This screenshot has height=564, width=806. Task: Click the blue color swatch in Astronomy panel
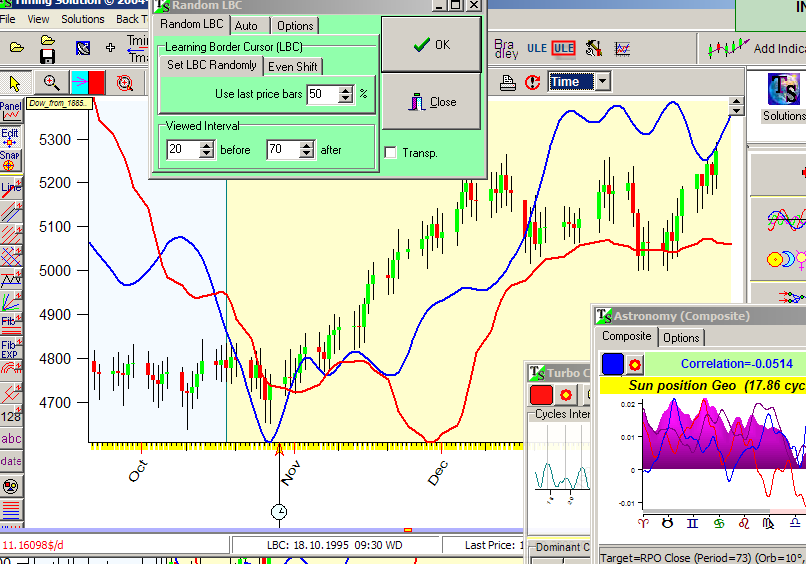click(x=613, y=363)
